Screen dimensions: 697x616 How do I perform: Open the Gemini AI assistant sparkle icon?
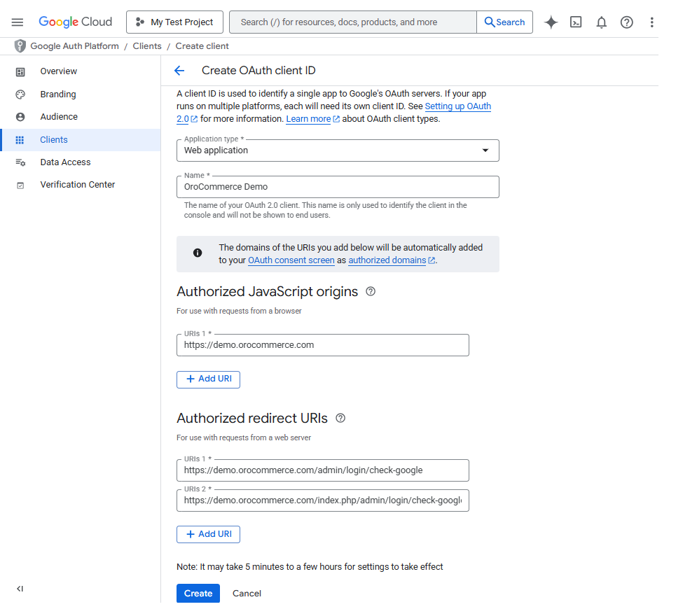point(551,22)
